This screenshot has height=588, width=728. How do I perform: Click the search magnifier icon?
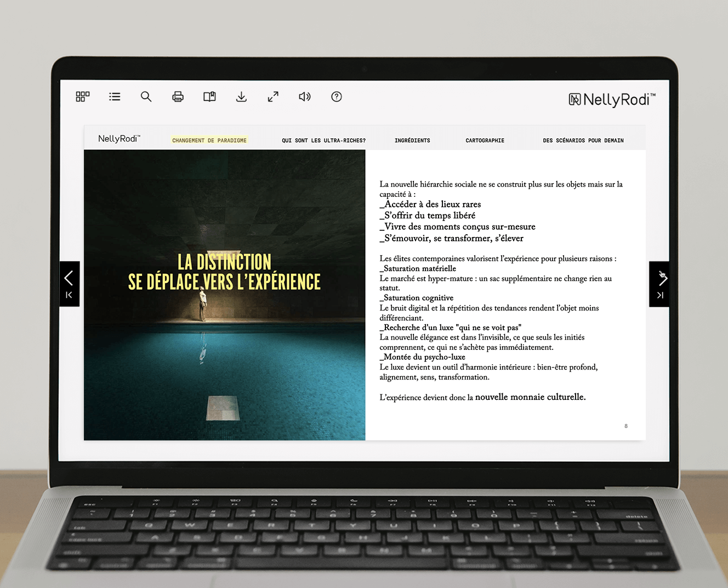point(146,97)
